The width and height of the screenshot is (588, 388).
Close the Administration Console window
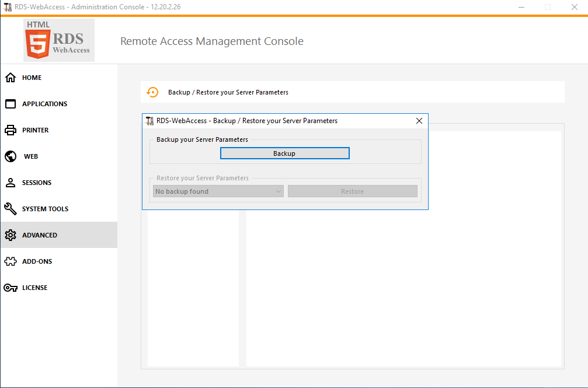(574, 7)
